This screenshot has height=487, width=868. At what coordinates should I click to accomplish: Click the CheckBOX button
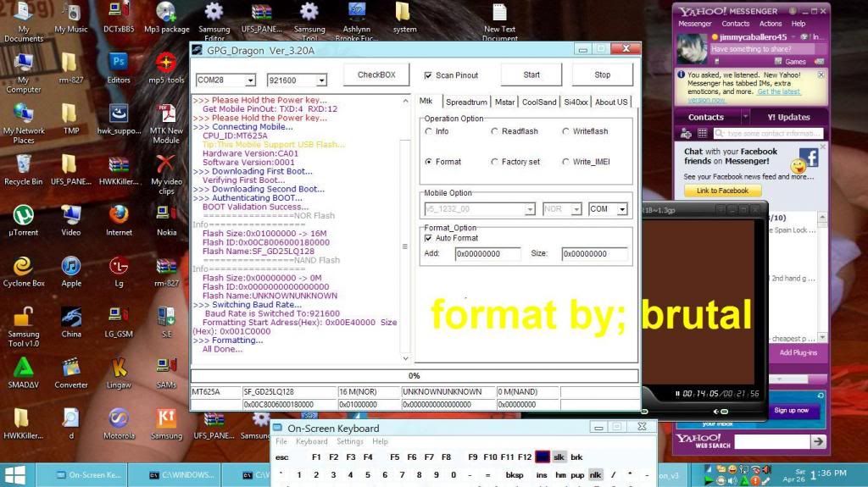coord(376,75)
